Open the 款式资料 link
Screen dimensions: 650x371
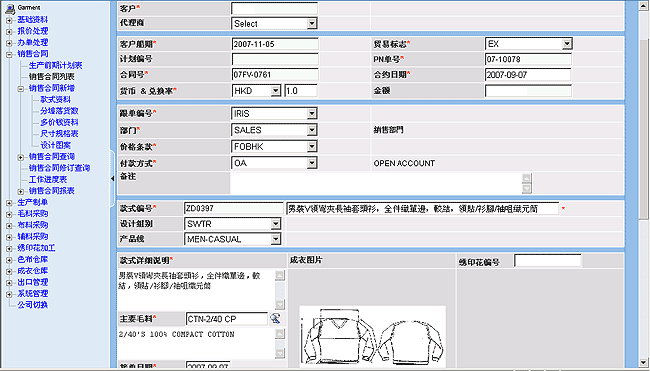[56, 99]
